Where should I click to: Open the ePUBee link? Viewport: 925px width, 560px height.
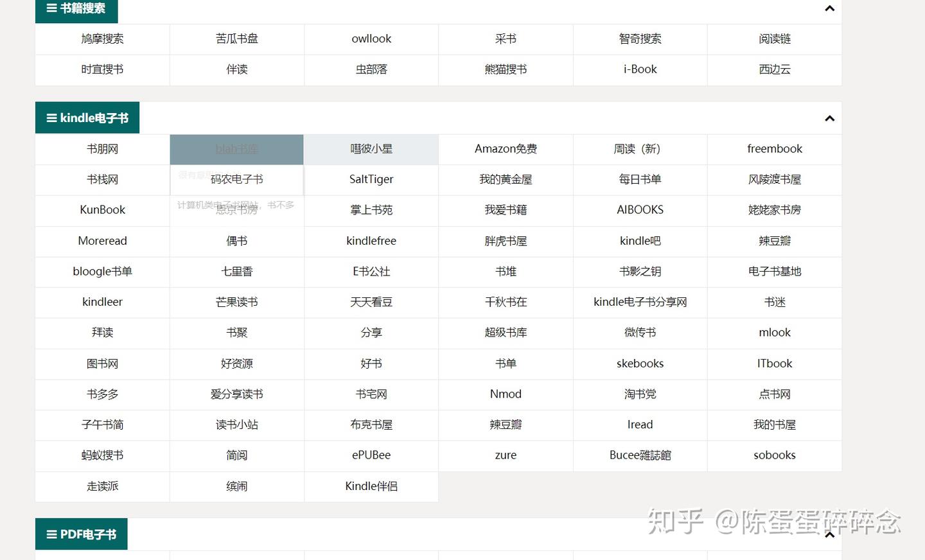371,455
